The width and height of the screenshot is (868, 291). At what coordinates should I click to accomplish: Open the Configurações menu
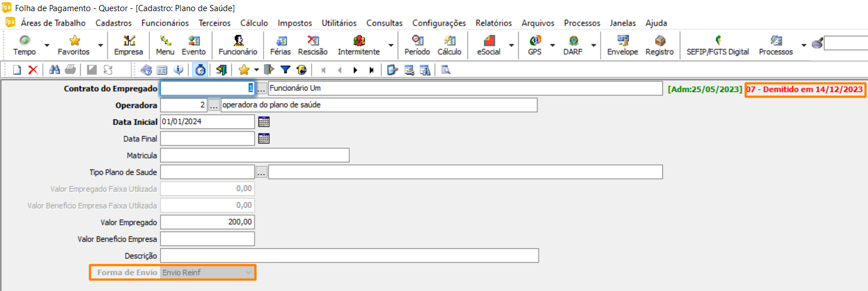coord(439,23)
